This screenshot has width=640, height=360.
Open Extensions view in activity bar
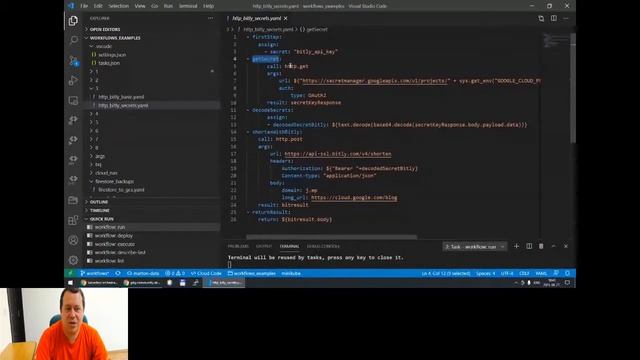73,220
